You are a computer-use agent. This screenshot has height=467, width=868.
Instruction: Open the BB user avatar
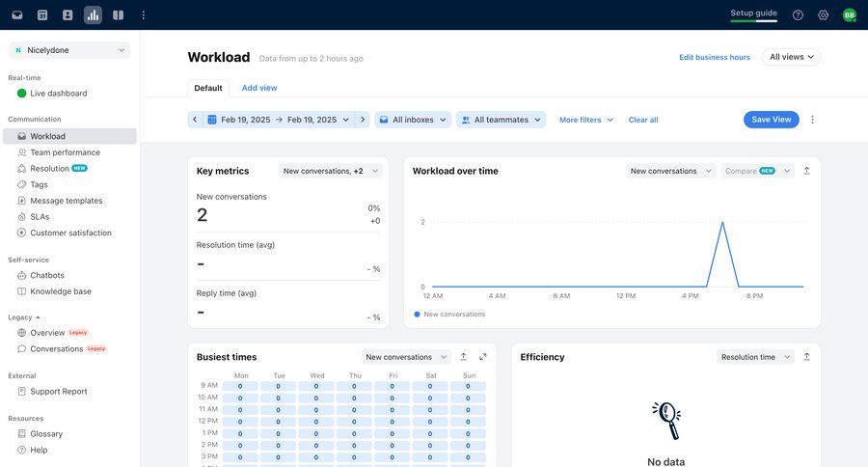click(x=849, y=15)
